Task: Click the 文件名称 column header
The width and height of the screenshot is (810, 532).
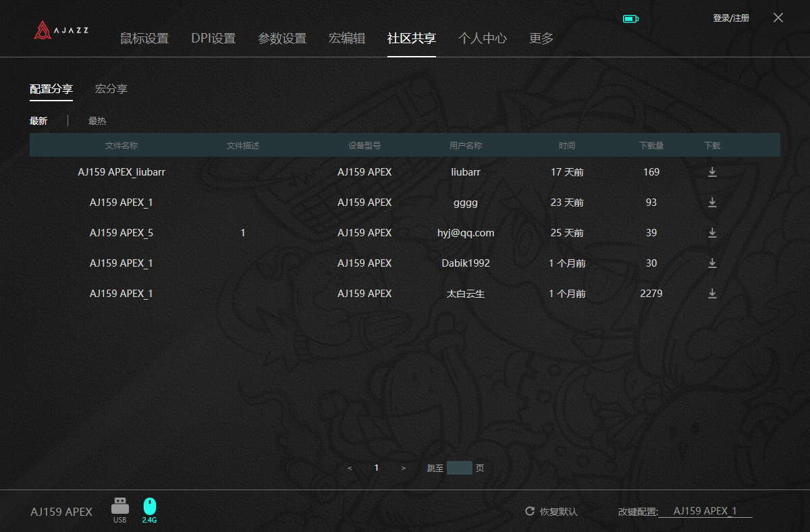Action: pyautogui.click(x=122, y=145)
